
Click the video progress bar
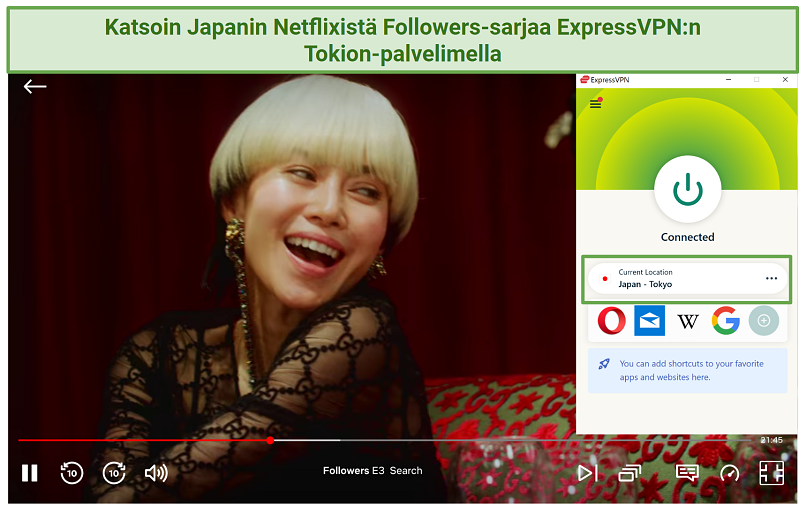click(400, 439)
